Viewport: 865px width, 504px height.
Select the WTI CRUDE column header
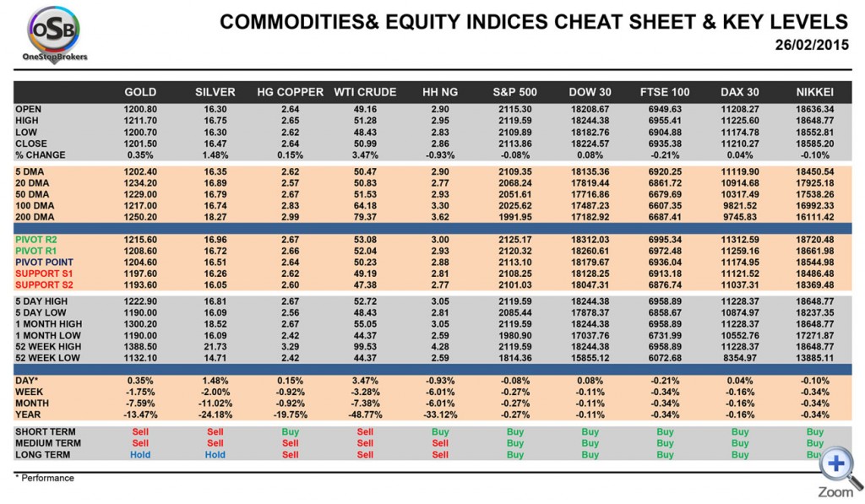pyautogui.click(x=365, y=91)
